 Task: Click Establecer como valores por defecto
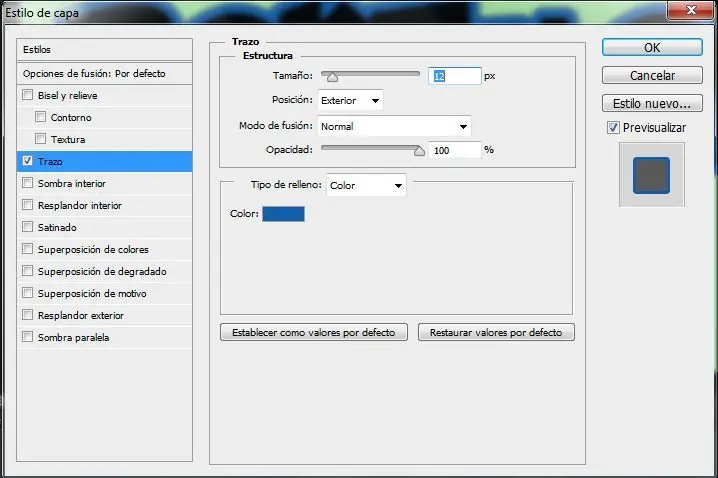click(x=314, y=332)
